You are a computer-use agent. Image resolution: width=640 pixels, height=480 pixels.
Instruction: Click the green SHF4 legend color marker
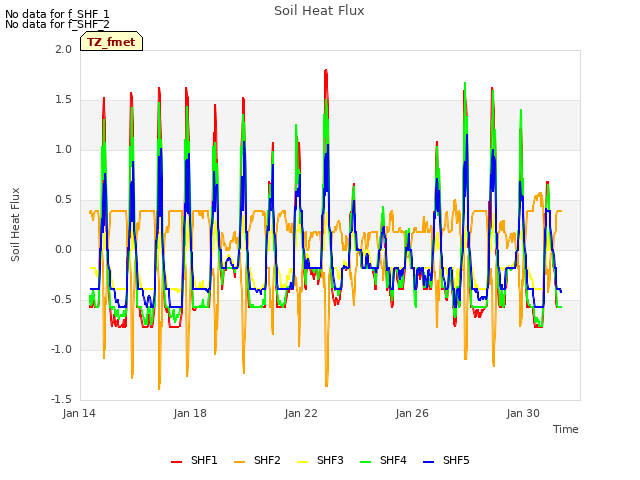[x=365, y=462]
